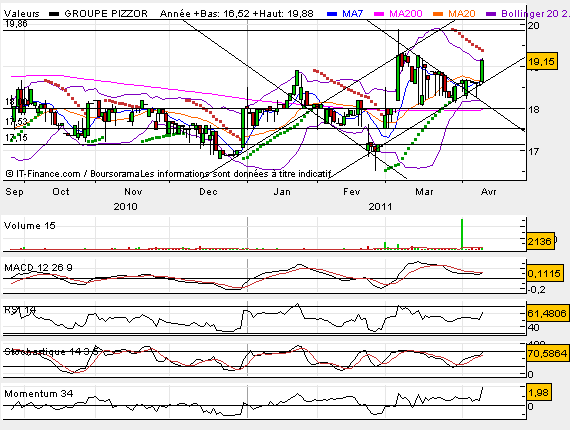Click the Stochastique 14 3 5 label
Image resolution: width=570 pixels, height=430 pixels.
pos(51,352)
